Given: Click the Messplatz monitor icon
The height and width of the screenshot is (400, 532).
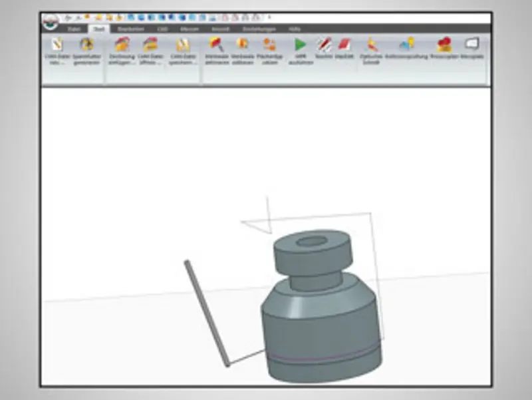Looking at the screenshot, I should (x=471, y=45).
